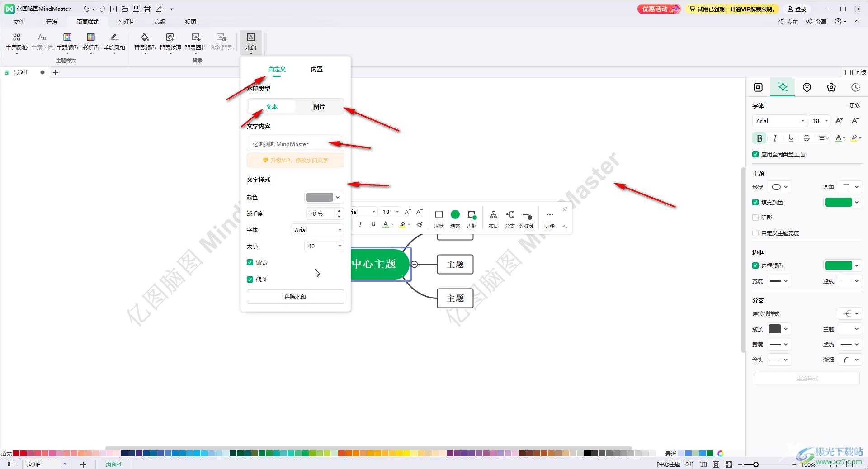Viewport: 868px width, 469px height.
Task: Open the File (文件) menu
Action: pos(19,22)
